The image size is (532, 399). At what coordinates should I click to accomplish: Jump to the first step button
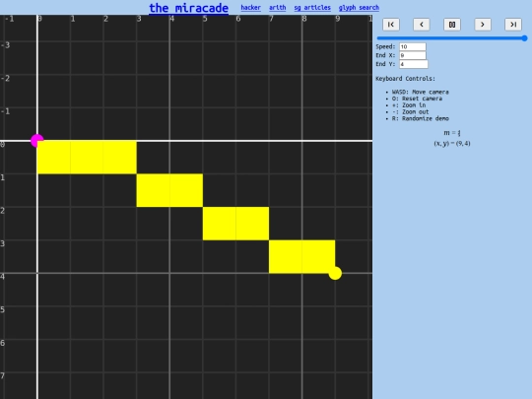[x=391, y=25]
